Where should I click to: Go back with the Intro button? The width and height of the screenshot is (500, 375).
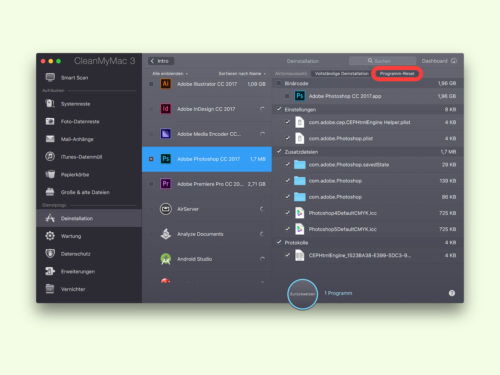pyautogui.click(x=161, y=61)
